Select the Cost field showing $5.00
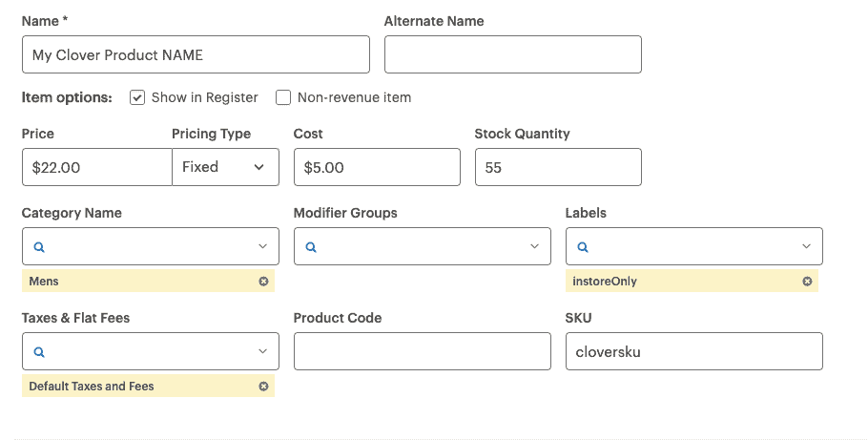The image size is (868, 440). coord(376,167)
